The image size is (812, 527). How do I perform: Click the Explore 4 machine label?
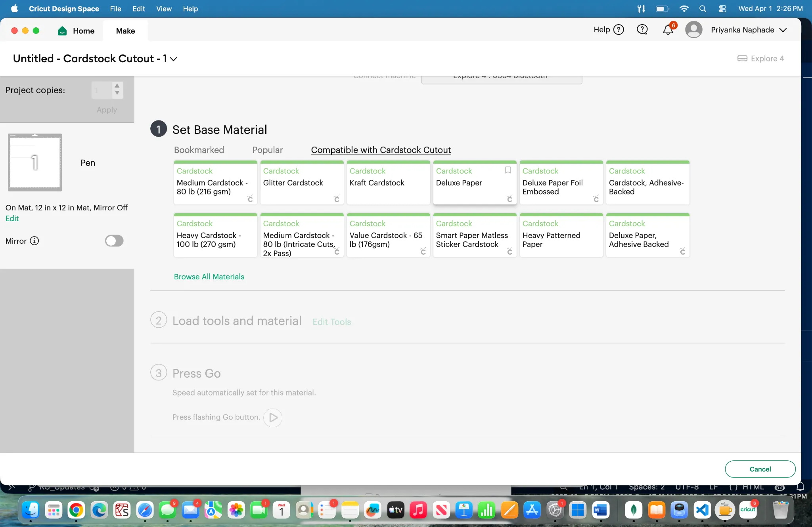coord(767,59)
